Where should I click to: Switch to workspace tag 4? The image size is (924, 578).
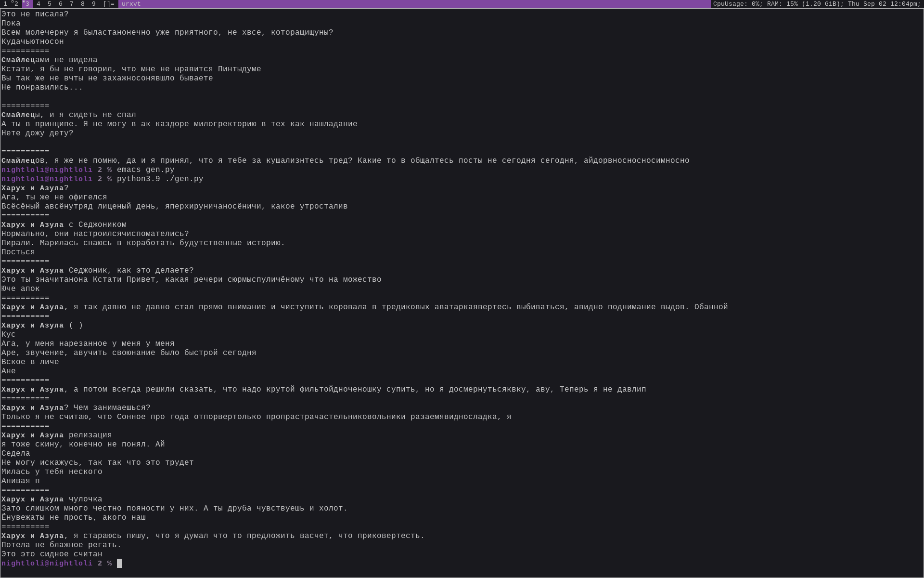click(x=38, y=4)
